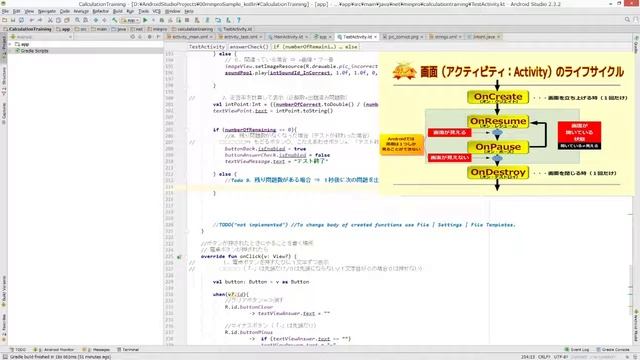Click the UTF-8 encoding status indicator
Screen dimensions: 640x360
pyautogui.click(x=560, y=357)
